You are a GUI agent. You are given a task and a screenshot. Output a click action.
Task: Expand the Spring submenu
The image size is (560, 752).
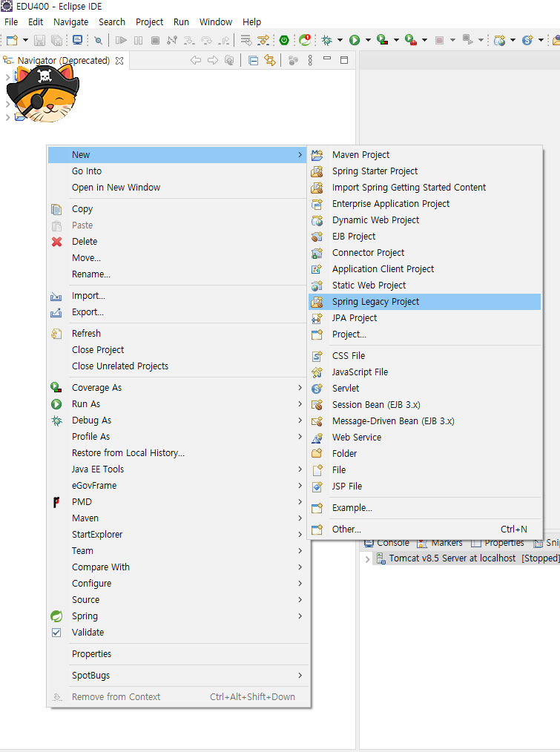177,616
